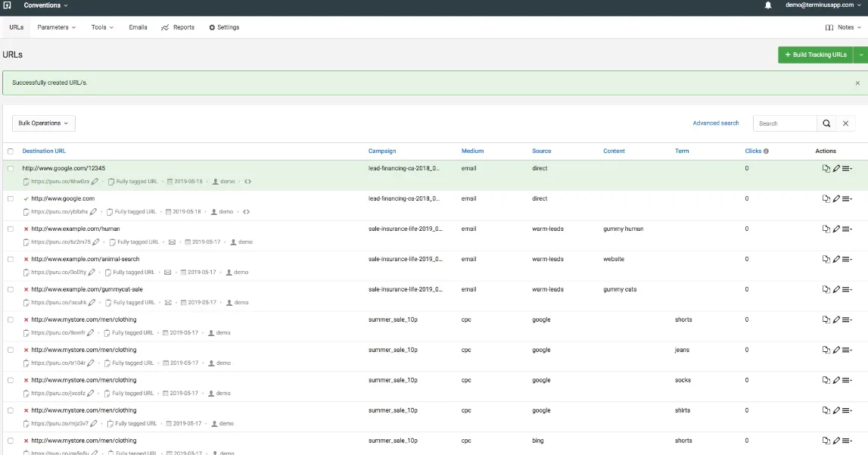Clear the search with the X icon
Screen dimensions: 868x455
[846, 123]
